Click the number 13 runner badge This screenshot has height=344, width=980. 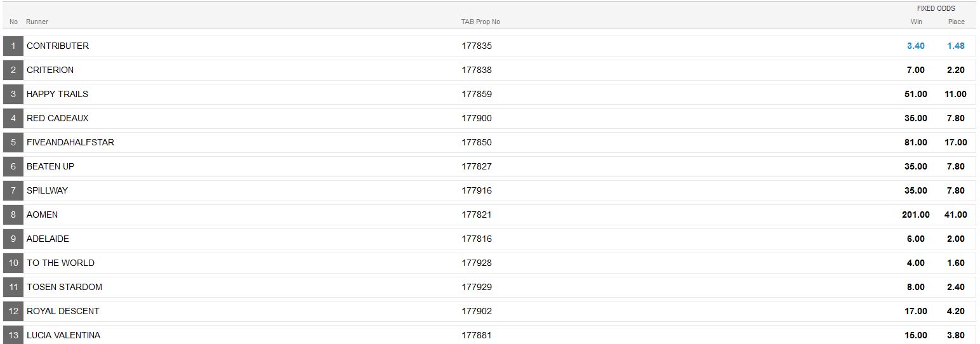[x=13, y=335]
